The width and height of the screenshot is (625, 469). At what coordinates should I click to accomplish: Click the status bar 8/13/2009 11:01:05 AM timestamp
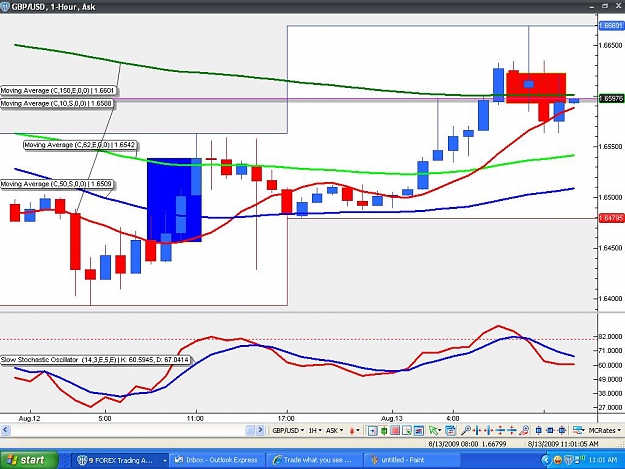click(563, 443)
